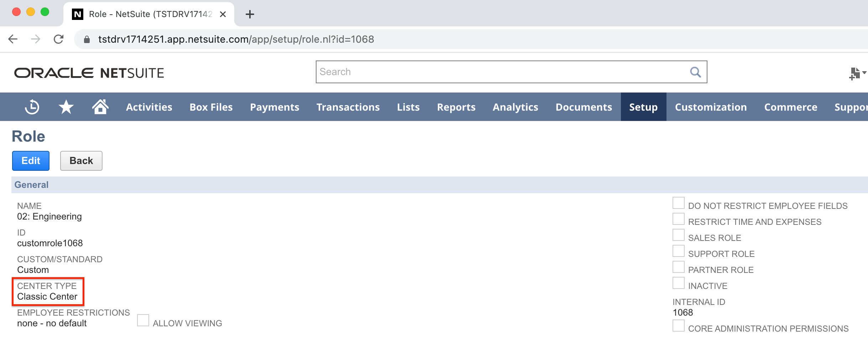868x343 pixels.
Task: Toggle Core Administration Permissions checkbox
Action: pos(678,326)
